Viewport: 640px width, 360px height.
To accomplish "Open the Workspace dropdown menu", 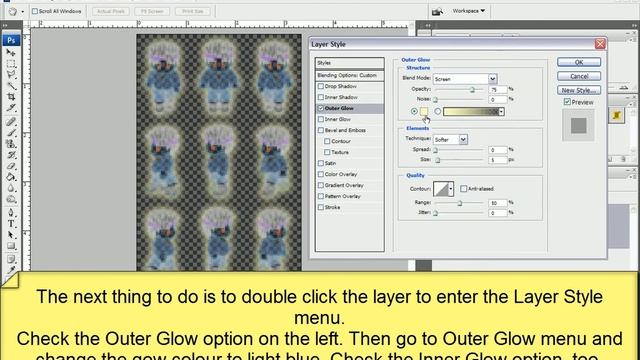I will (469, 11).
